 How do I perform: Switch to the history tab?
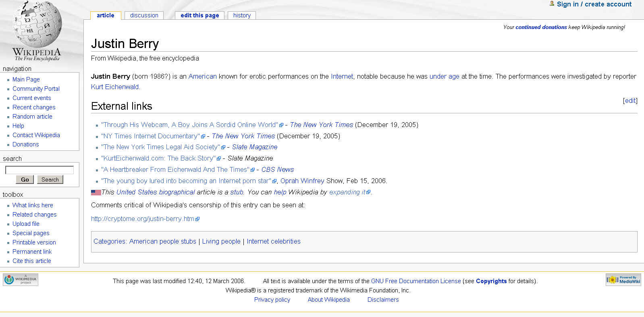coord(242,15)
